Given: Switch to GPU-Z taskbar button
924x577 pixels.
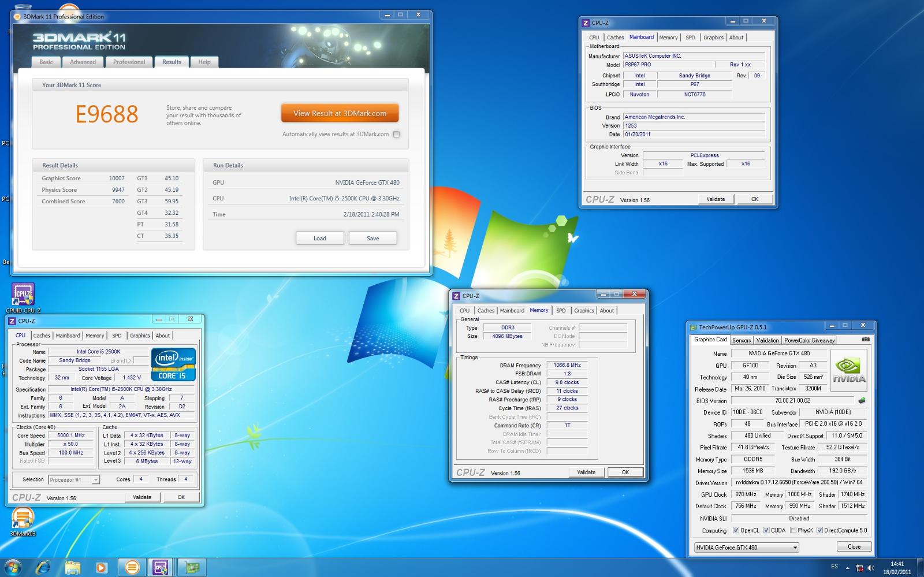Looking at the screenshot, I should [x=192, y=568].
